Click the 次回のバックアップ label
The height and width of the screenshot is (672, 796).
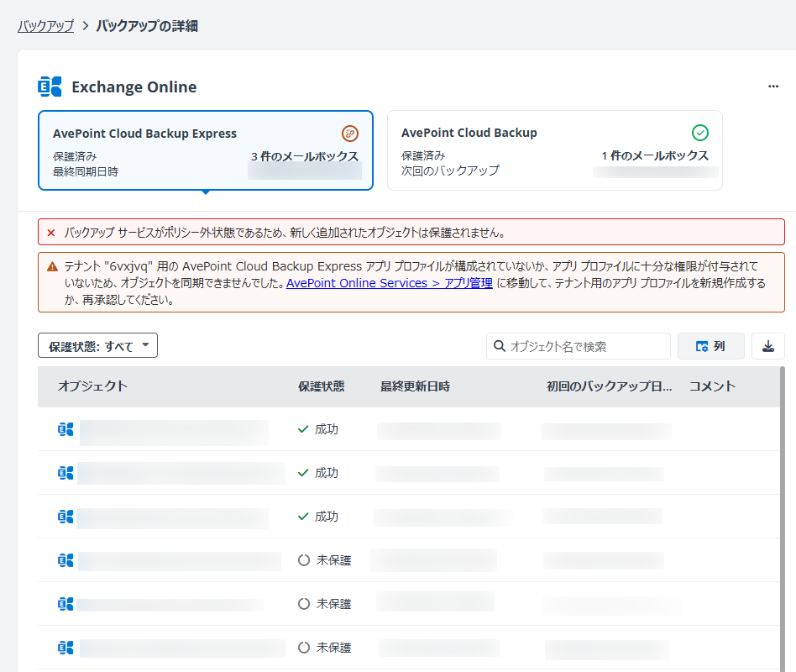(450, 171)
